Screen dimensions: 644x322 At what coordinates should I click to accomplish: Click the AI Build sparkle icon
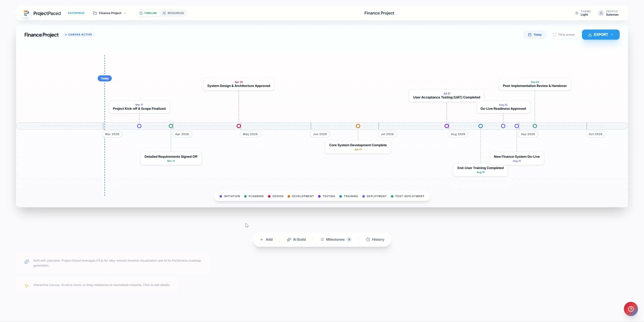coord(289,240)
